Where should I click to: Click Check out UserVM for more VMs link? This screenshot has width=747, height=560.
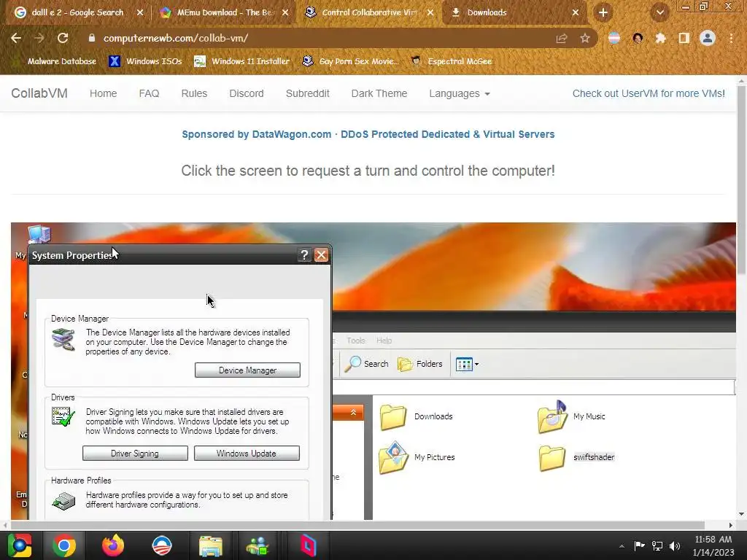tap(649, 93)
